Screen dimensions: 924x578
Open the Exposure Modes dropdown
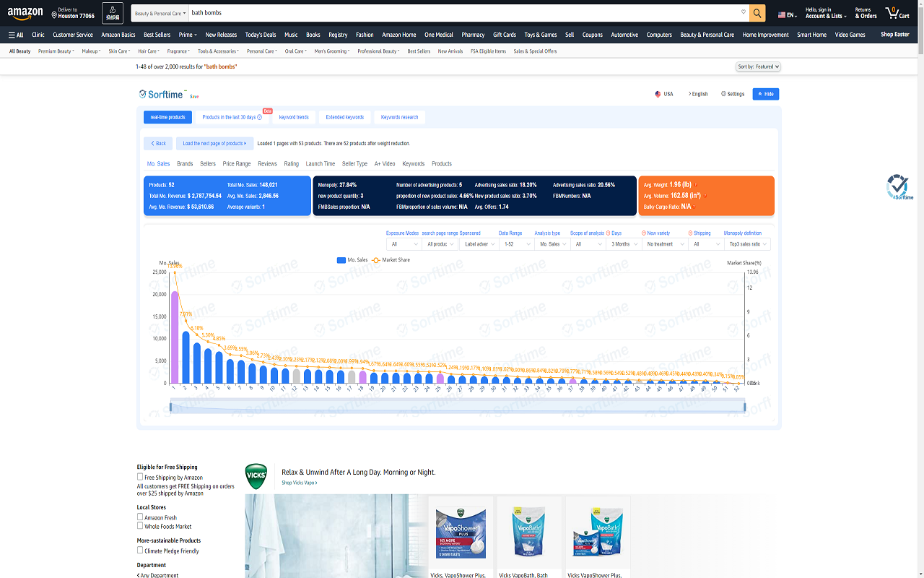tap(404, 244)
